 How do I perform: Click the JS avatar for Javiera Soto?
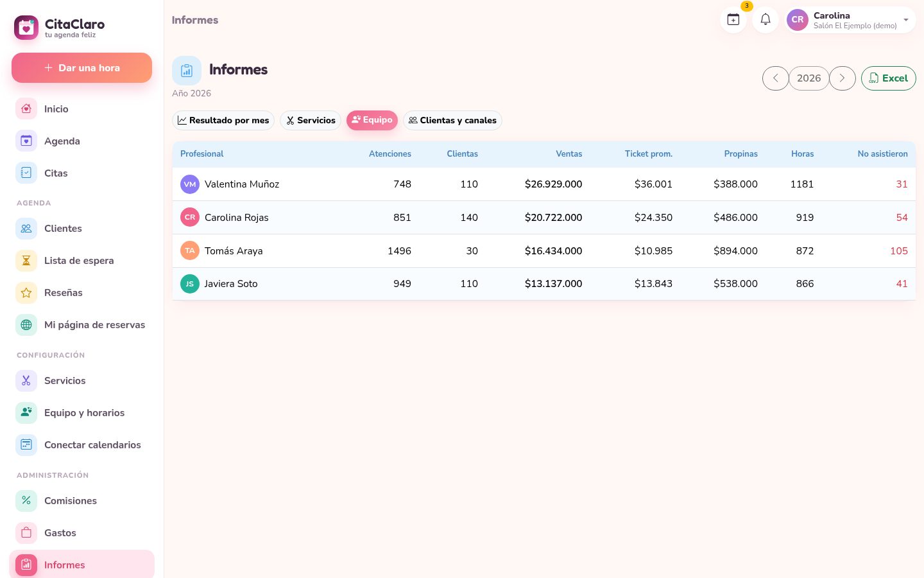click(190, 283)
